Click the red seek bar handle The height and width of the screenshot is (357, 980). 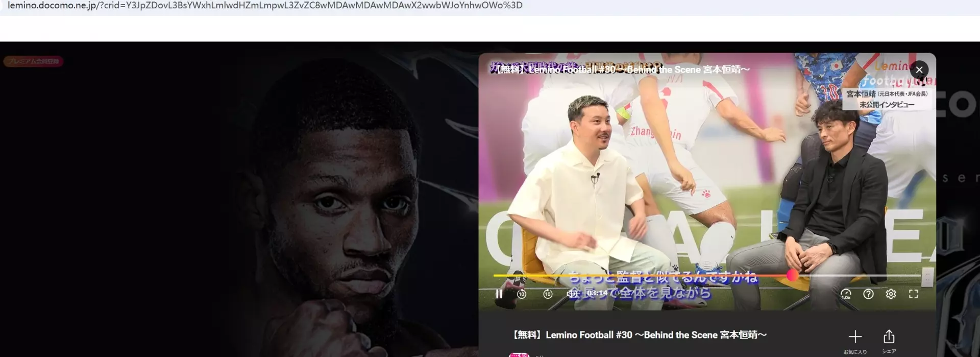coord(792,275)
